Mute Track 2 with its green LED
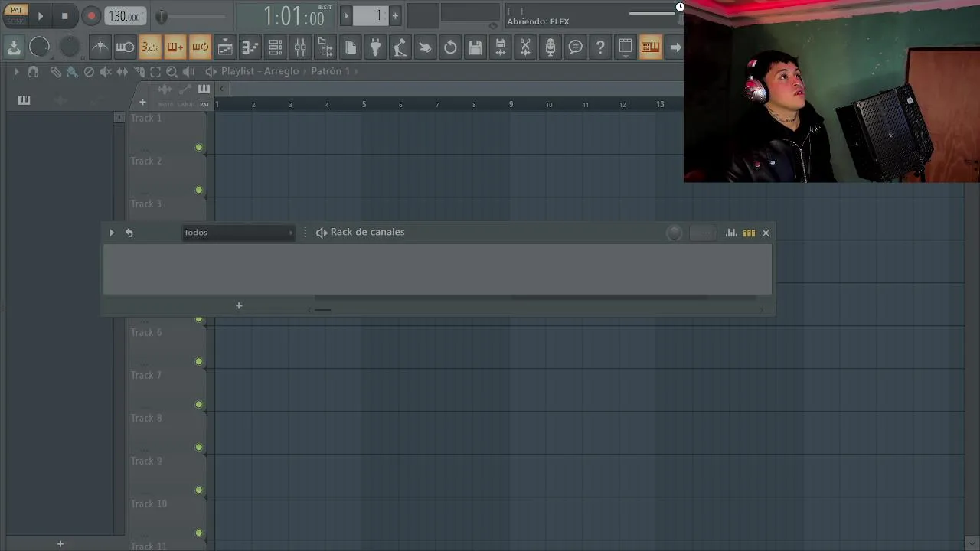The image size is (980, 551). [199, 190]
